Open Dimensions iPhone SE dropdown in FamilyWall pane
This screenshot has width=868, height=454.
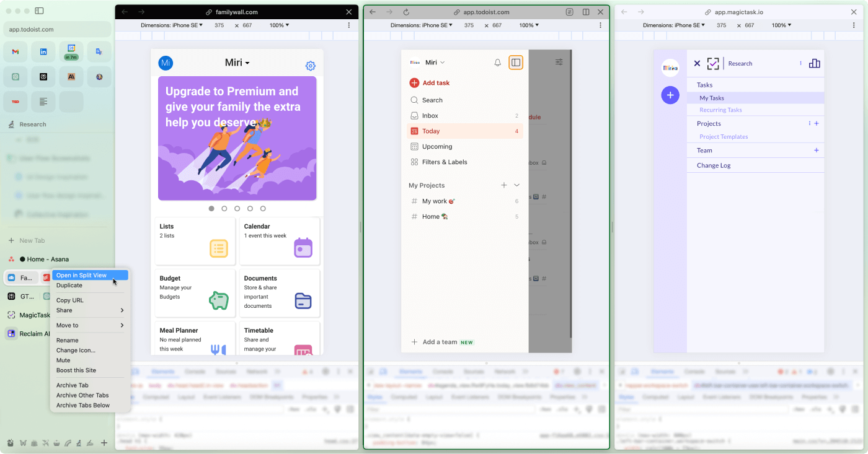pyautogui.click(x=172, y=25)
